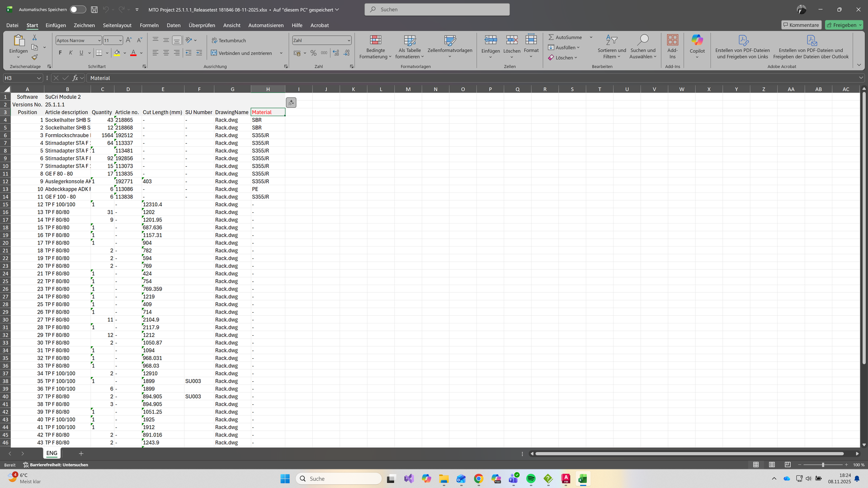Viewport: 868px width, 488px height.
Task: Click the Copy icon in clipboard group
Action: coord(34,47)
